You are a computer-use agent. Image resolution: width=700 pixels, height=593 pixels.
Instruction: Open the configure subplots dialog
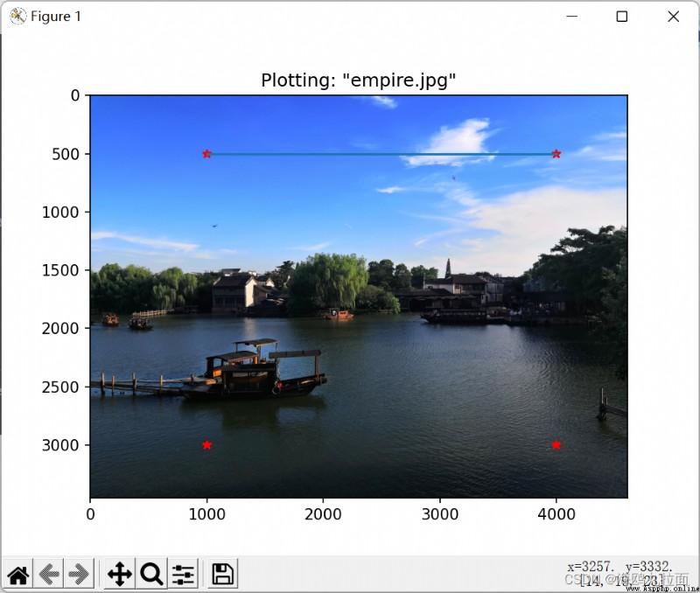pyautogui.click(x=183, y=574)
